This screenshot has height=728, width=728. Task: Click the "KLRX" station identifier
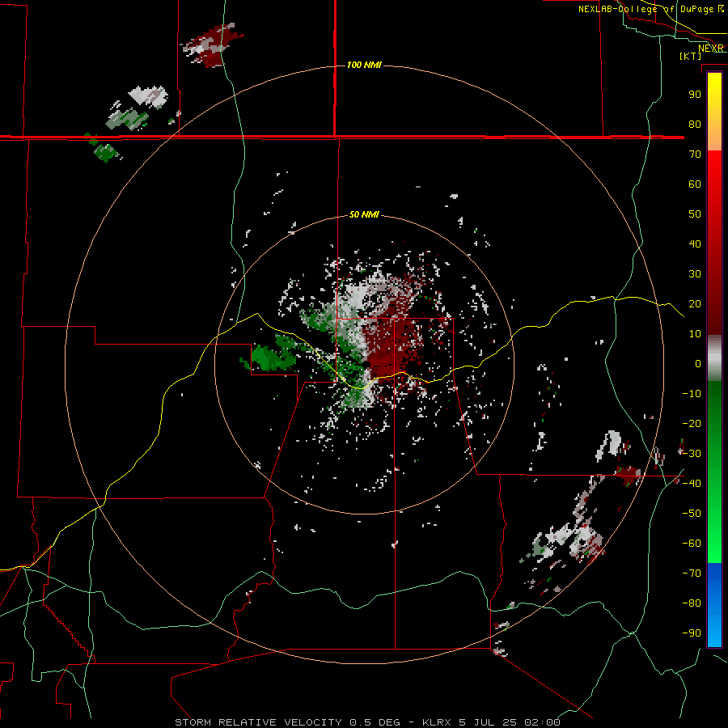click(x=437, y=722)
